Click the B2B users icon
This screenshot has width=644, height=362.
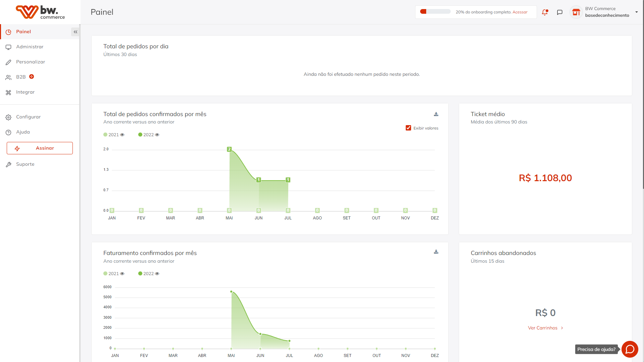point(8,77)
